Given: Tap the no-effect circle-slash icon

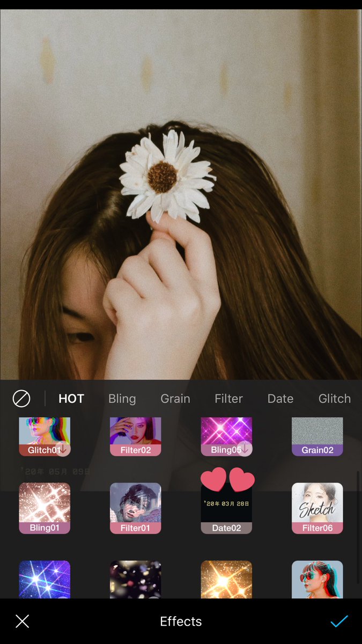Looking at the screenshot, I should pos(21,399).
